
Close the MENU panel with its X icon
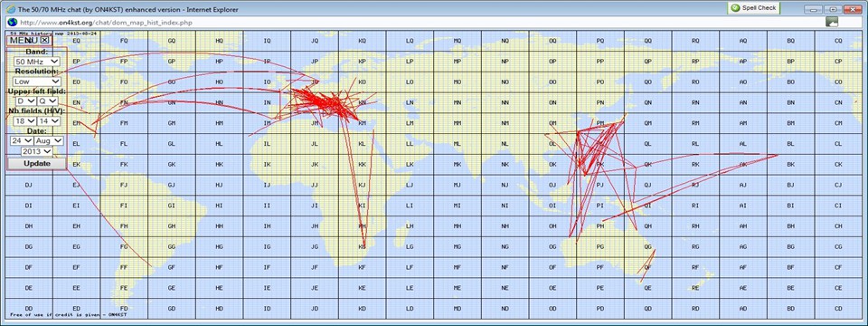[x=45, y=41]
